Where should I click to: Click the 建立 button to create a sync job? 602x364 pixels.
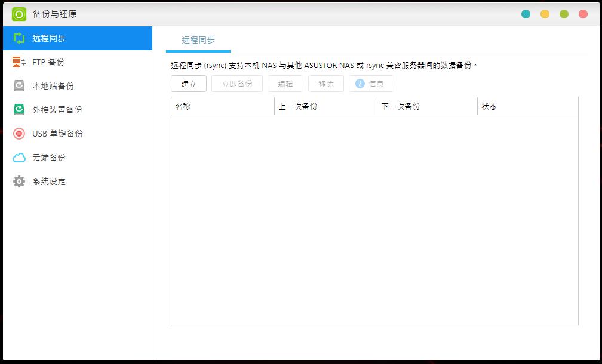point(188,84)
